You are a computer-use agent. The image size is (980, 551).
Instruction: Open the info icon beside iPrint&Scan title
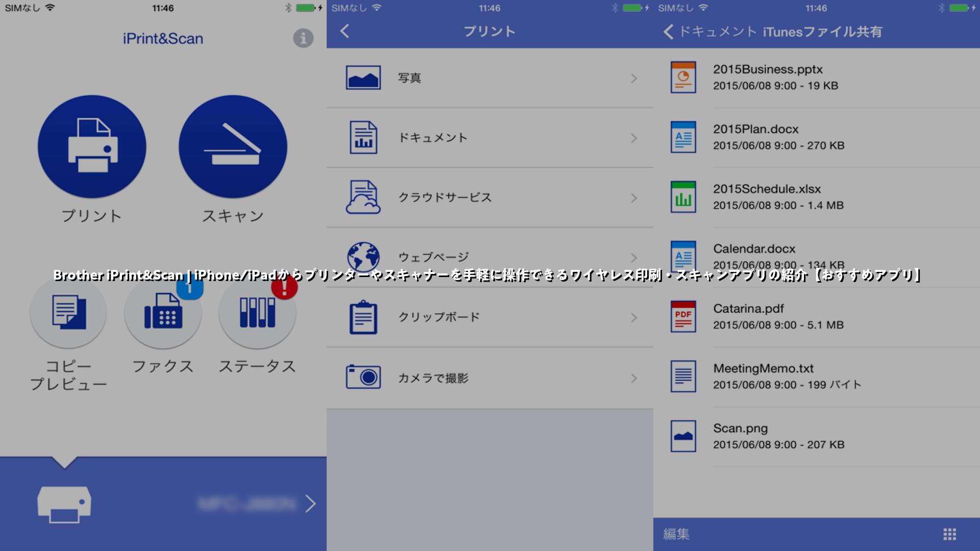(x=303, y=38)
